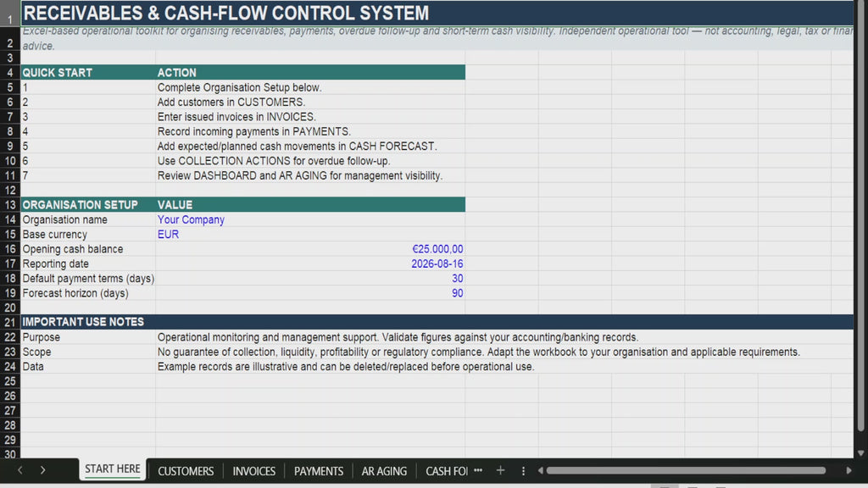Select the default payment terms value 30
Image resolution: width=868 pixels, height=488 pixels.
310,278
